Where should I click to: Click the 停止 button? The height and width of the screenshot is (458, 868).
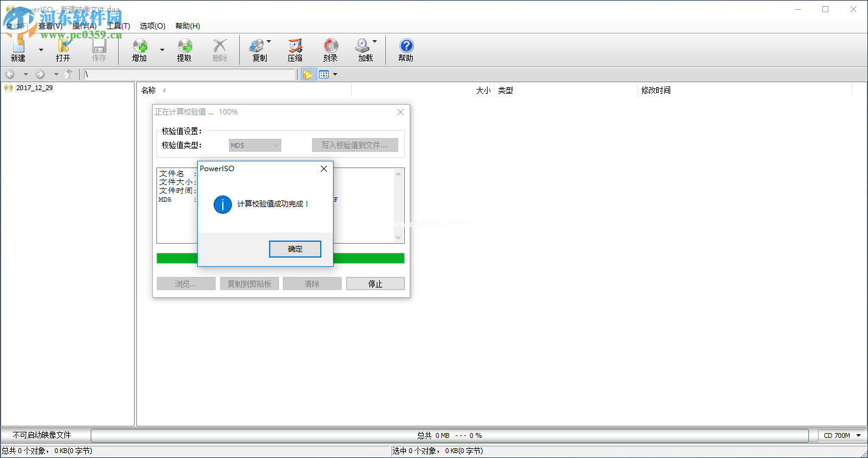click(376, 284)
